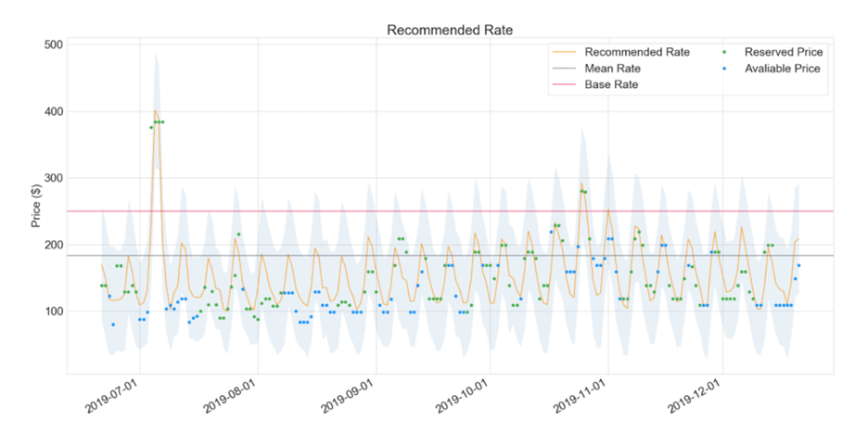This screenshot has width=868, height=433.
Task: Click the chart title Recommended Rate
Action: coord(449,31)
